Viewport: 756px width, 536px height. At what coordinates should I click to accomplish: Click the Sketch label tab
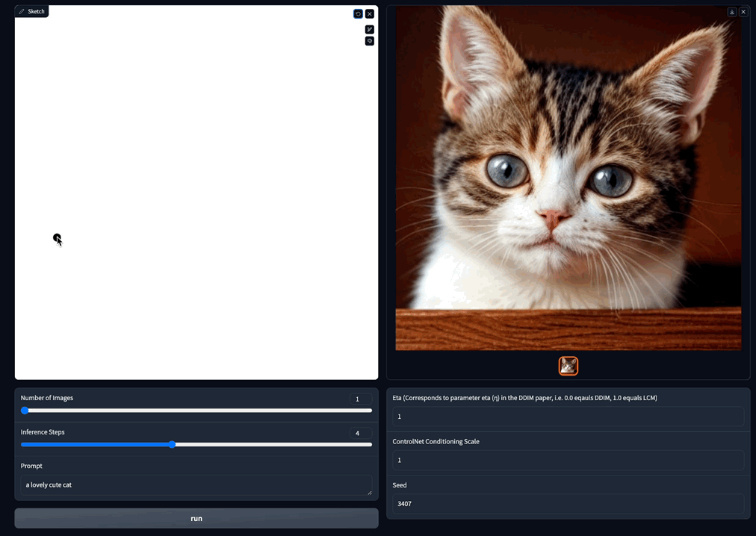click(x=32, y=11)
